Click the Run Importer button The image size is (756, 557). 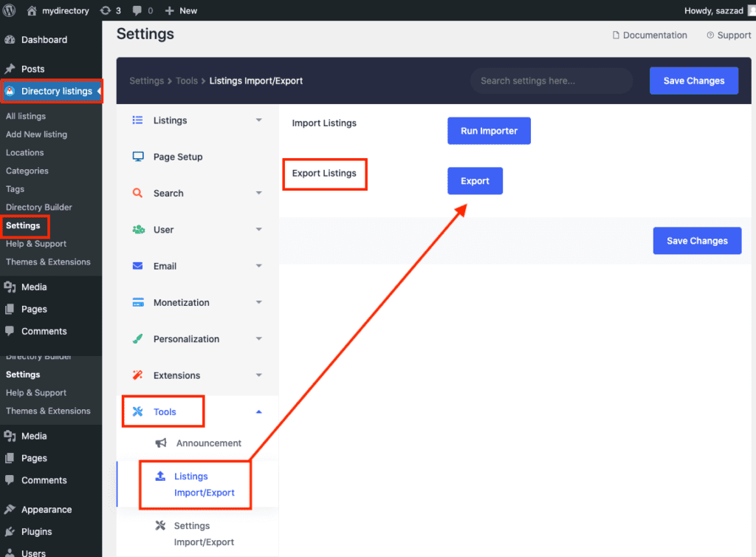pos(489,131)
